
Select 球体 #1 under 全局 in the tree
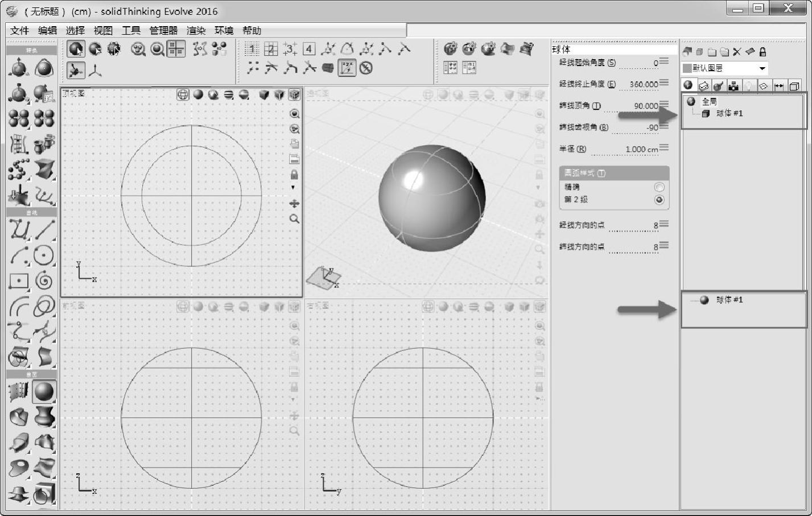point(729,113)
